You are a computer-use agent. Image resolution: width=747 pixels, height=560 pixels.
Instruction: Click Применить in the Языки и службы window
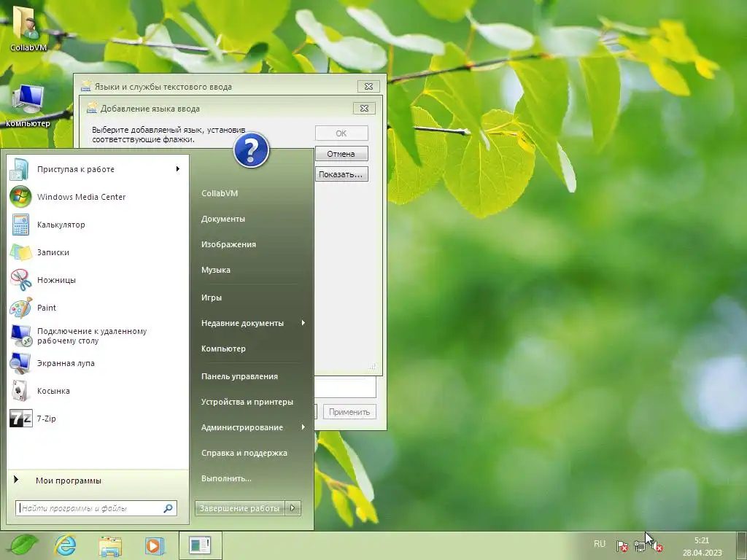[x=349, y=412]
